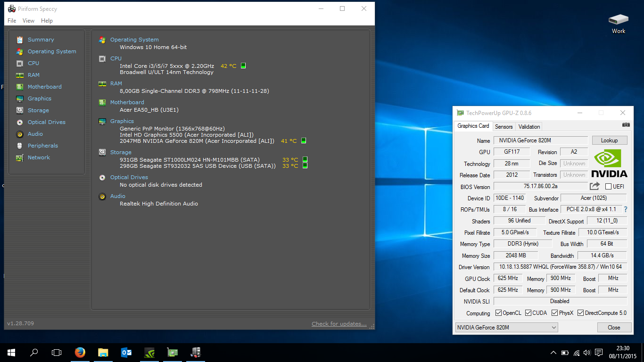Select Operating System in Speccy's sidebar

click(x=52, y=51)
